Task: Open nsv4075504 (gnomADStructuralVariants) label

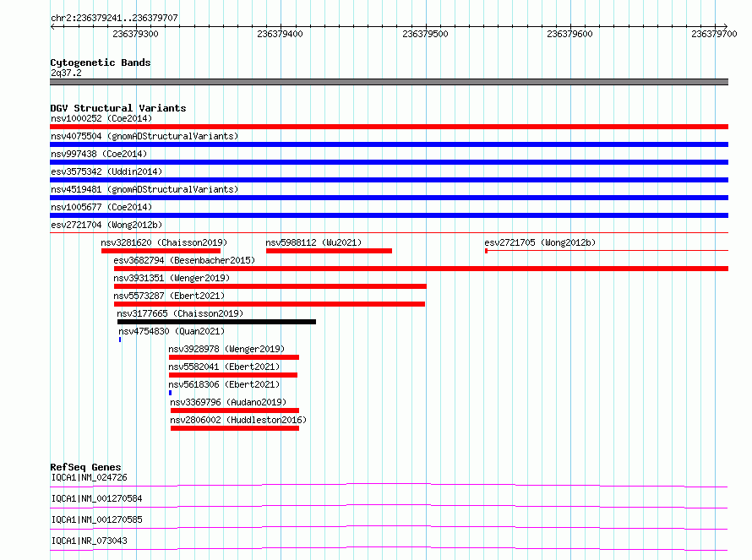Action: click(144, 136)
